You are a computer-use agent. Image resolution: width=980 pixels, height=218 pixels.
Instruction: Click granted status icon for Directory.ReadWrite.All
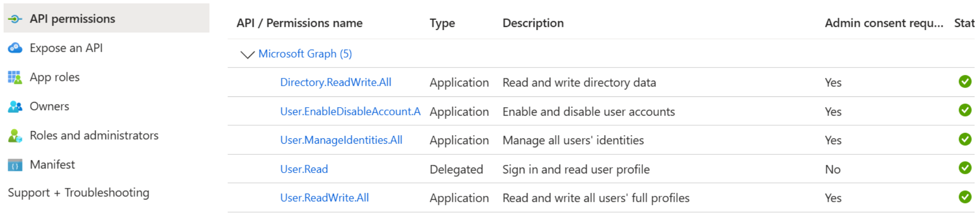(x=965, y=82)
